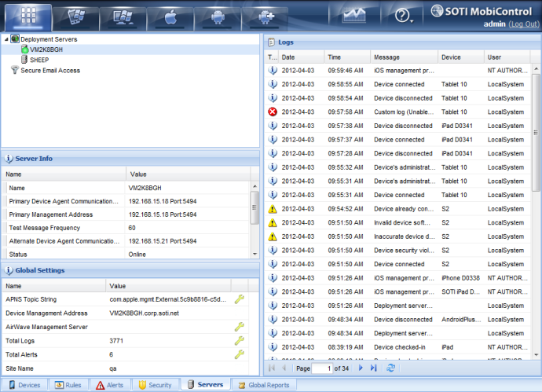Open the Help menu icon

pos(403,16)
